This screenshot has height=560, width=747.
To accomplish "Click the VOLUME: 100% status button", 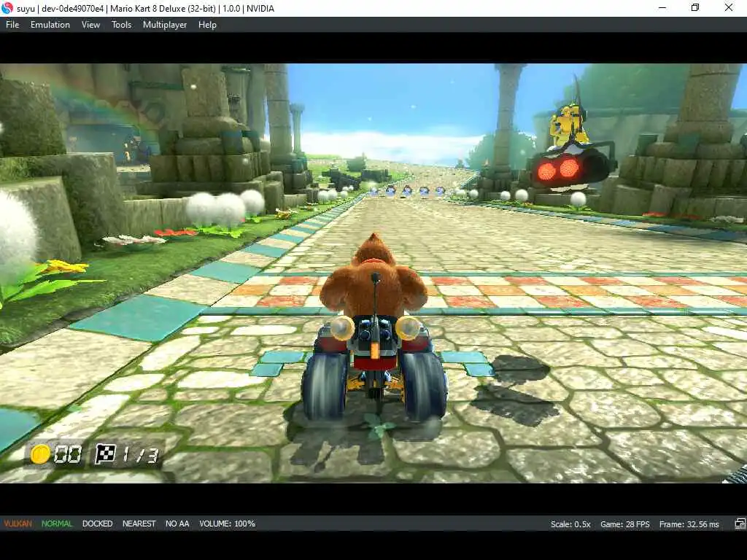I will pos(228,524).
